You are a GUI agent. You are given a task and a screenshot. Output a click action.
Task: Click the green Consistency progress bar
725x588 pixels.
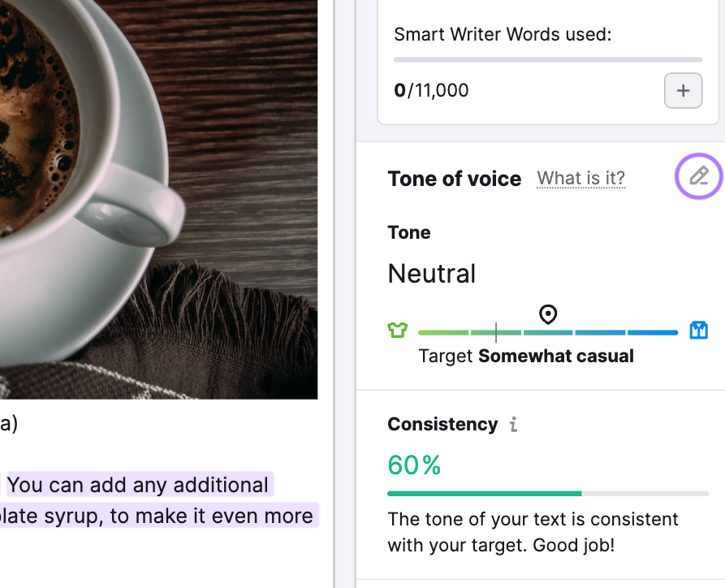[485, 493]
